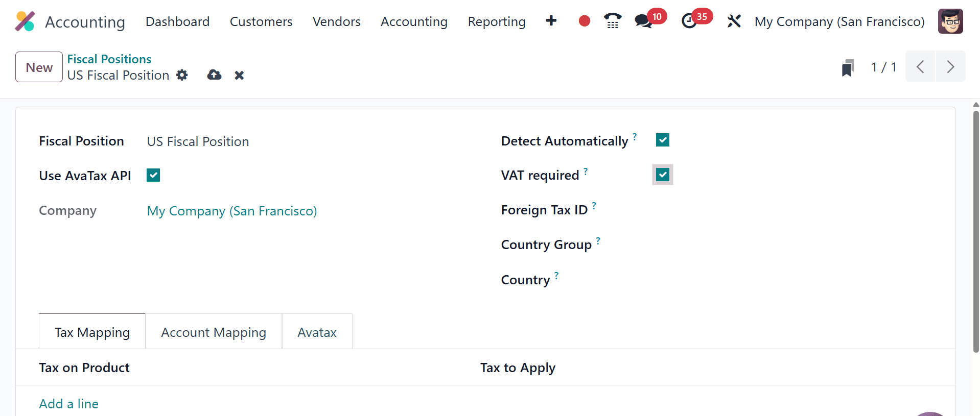Go to next record arrow

click(x=950, y=66)
